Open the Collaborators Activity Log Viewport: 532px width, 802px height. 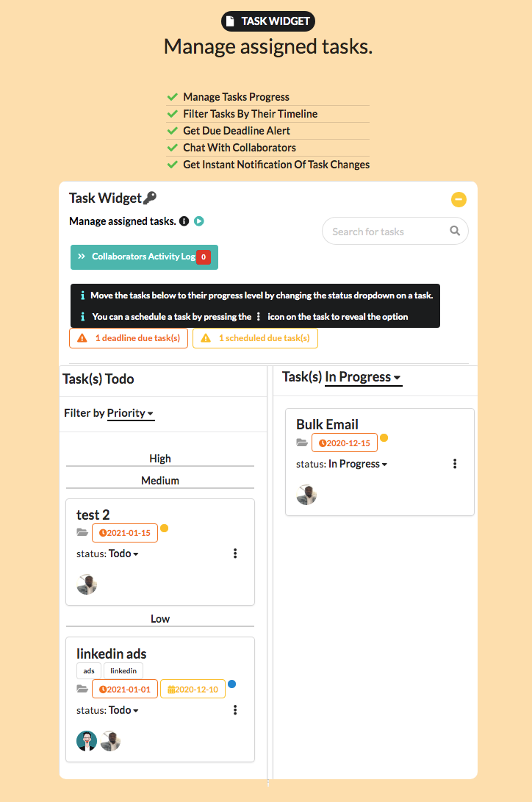[144, 257]
